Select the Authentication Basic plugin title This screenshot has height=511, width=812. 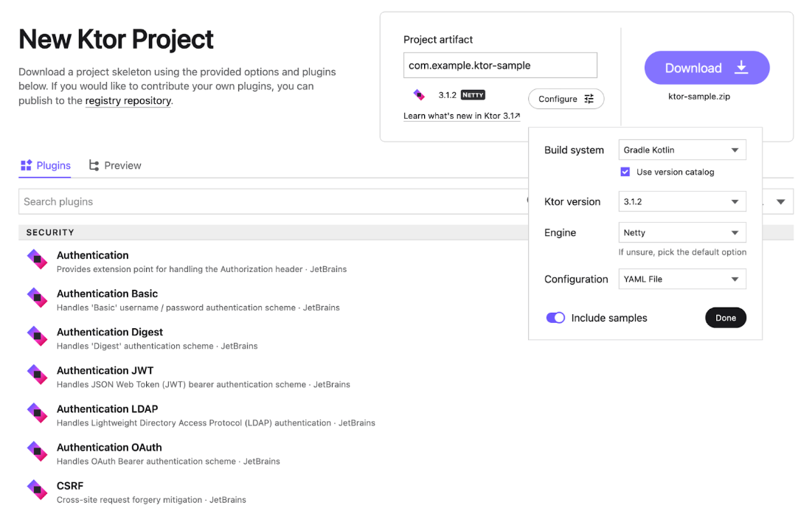click(x=107, y=293)
